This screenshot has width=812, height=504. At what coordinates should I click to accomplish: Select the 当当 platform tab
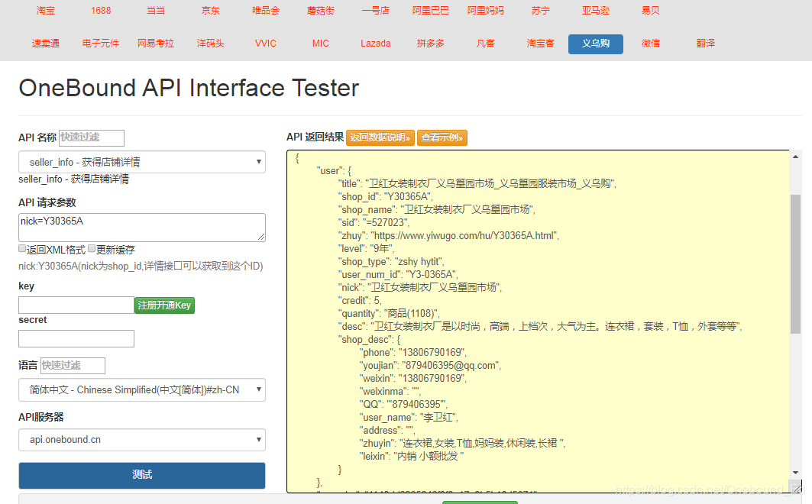[156, 11]
